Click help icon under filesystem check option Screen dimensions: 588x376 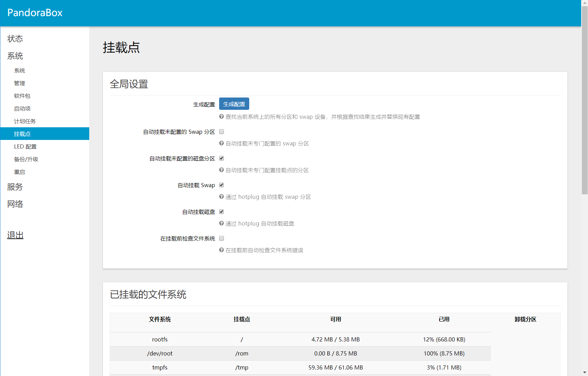click(222, 250)
